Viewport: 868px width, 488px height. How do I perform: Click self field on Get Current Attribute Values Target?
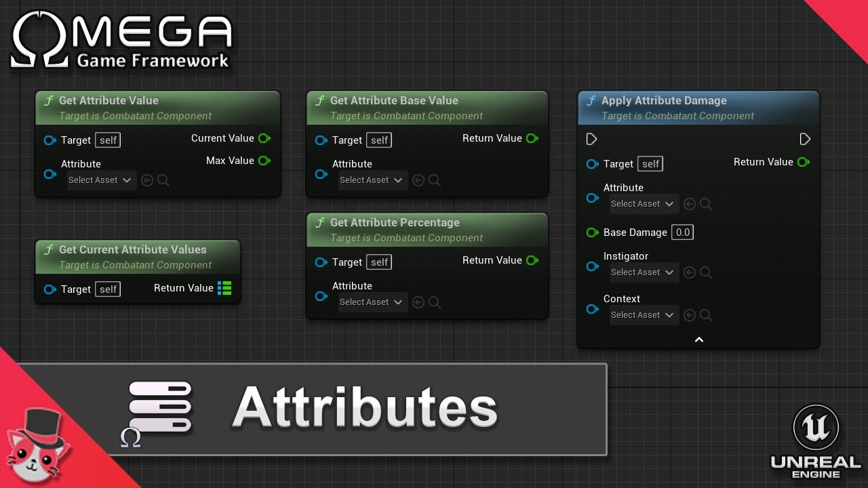108,289
